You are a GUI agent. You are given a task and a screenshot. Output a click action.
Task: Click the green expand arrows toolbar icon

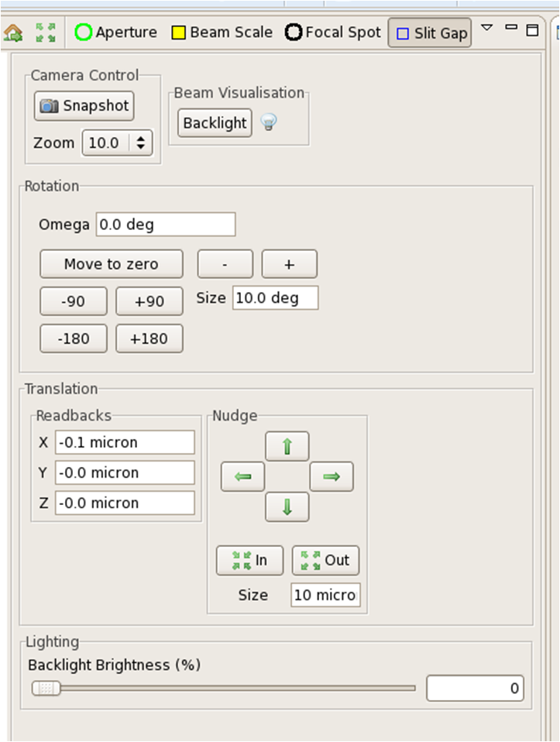(46, 33)
